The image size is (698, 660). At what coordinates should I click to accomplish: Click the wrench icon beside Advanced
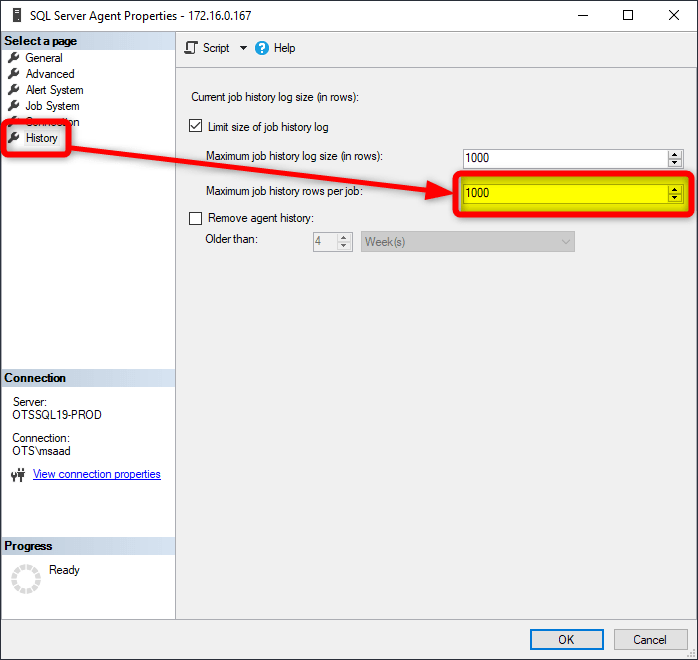point(14,74)
